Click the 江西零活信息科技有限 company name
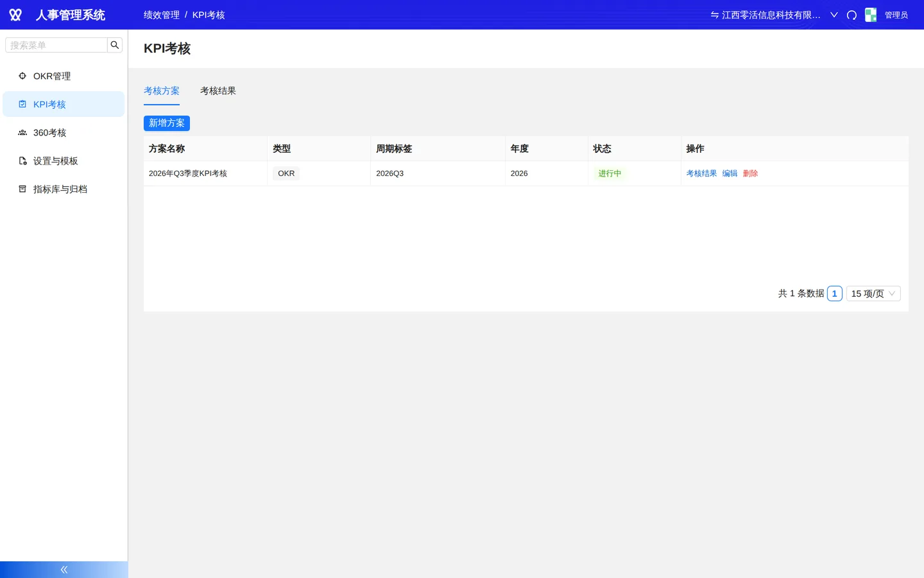This screenshot has width=924, height=578. tap(771, 15)
